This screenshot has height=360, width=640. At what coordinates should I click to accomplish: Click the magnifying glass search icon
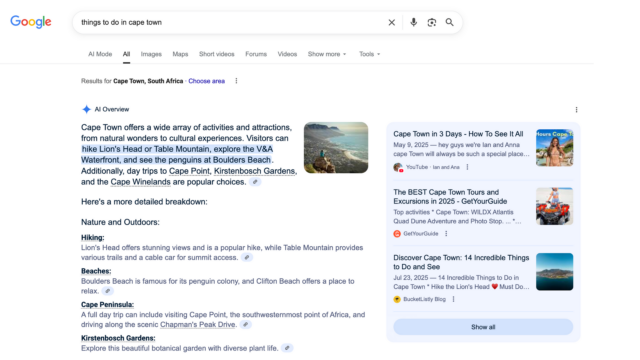coord(449,22)
